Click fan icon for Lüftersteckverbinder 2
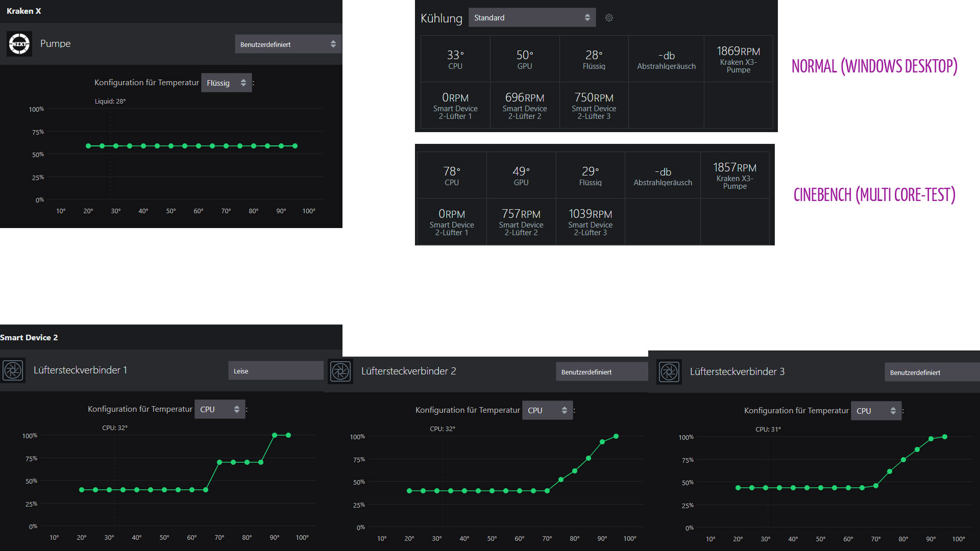The height and width of the screenshot is (551, 980). coord(340,371)
